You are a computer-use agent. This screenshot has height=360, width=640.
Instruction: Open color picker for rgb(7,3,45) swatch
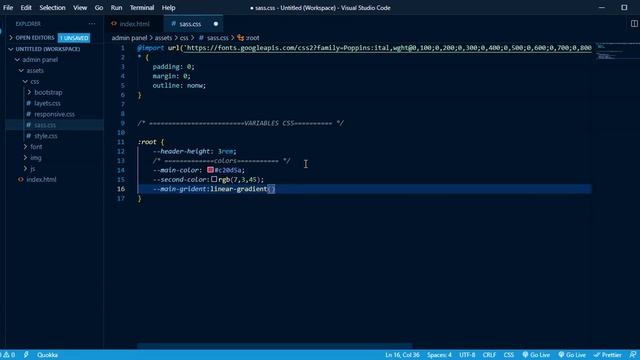pos(214,179)
